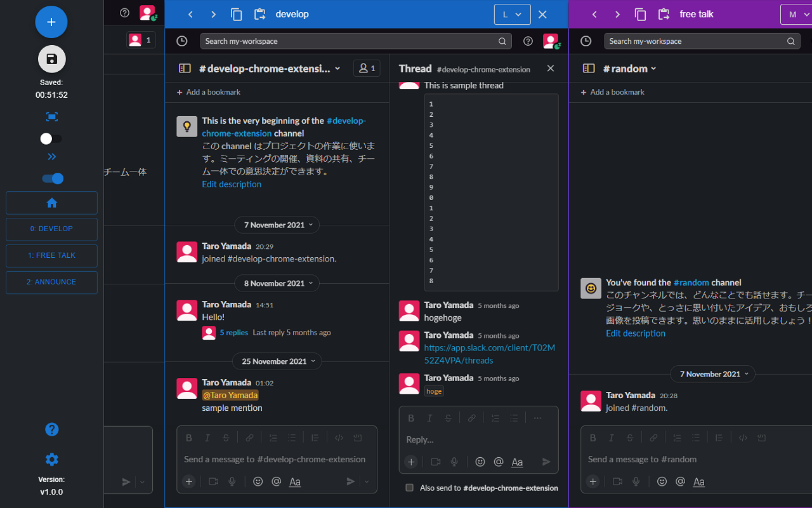Close the develop panel with X

542,14
